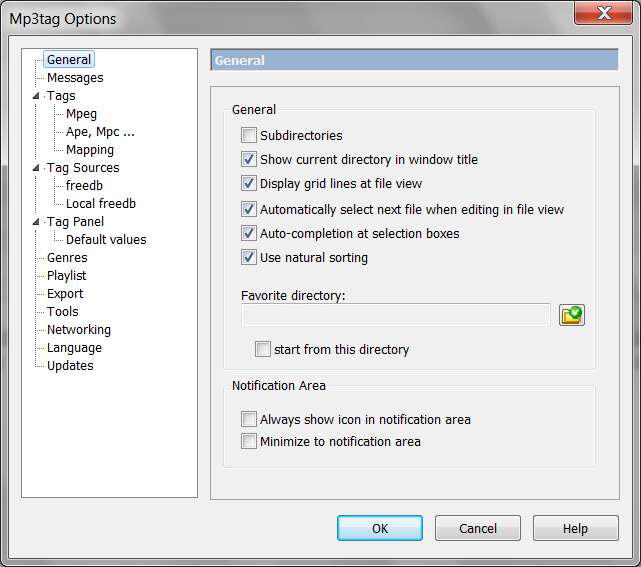This screenshot has width=641, height=567.
Task: Toggle Display grid lines at file view
Action: [249, 183]
